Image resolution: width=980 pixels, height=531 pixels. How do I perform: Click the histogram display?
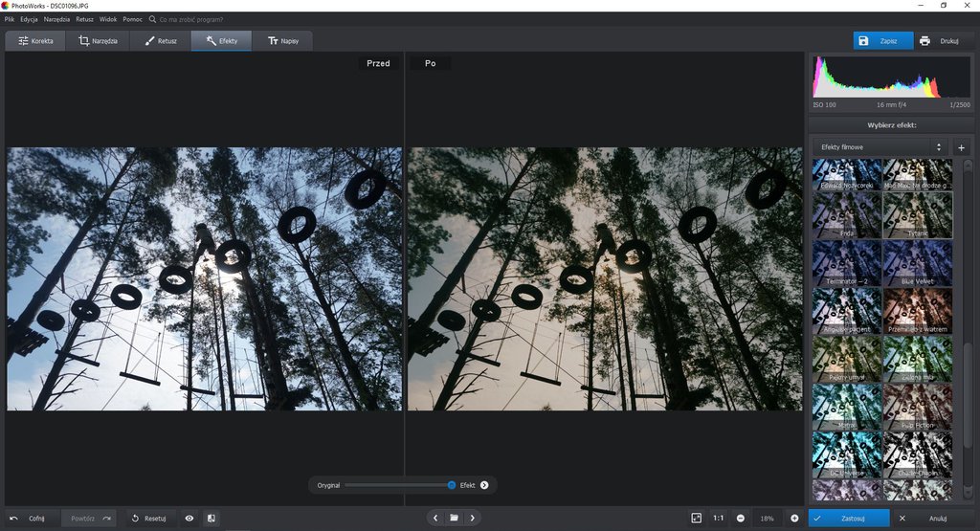coord(891,77)
